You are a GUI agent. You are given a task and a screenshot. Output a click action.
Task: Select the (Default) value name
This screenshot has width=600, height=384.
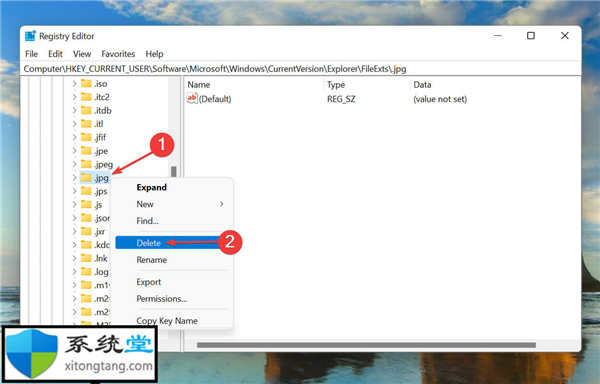click(x=215, y=99)
